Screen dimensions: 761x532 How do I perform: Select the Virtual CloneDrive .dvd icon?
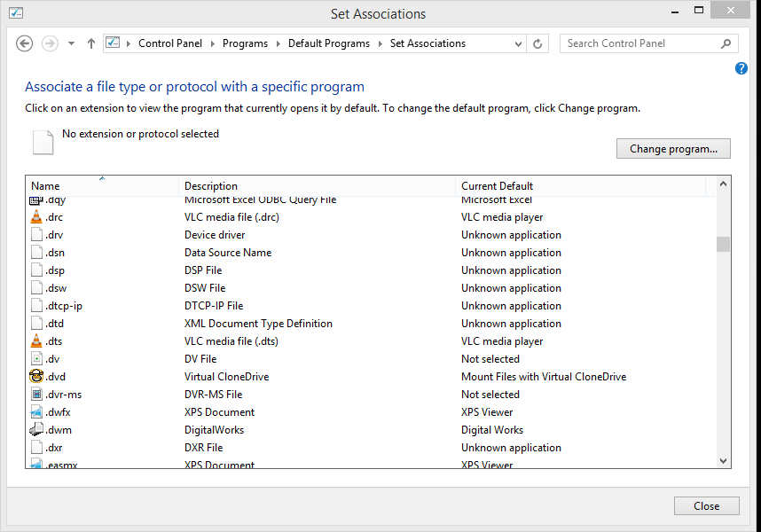36,377
